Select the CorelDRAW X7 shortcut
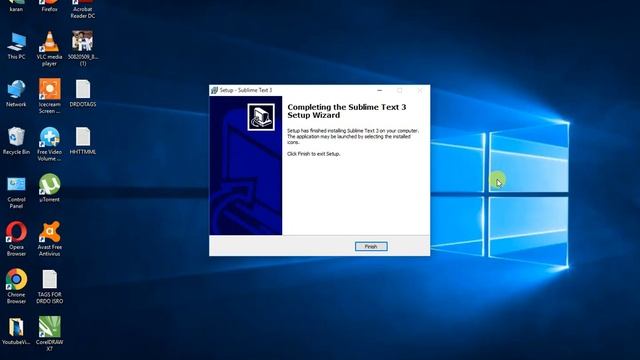This screenshot has height=360, width=640. [x=49, y=333]
